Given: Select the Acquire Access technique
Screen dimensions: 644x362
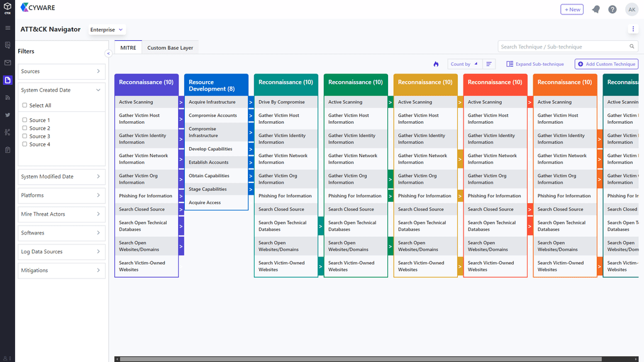Looking at the screenshot, I should [x=216, y=203].
